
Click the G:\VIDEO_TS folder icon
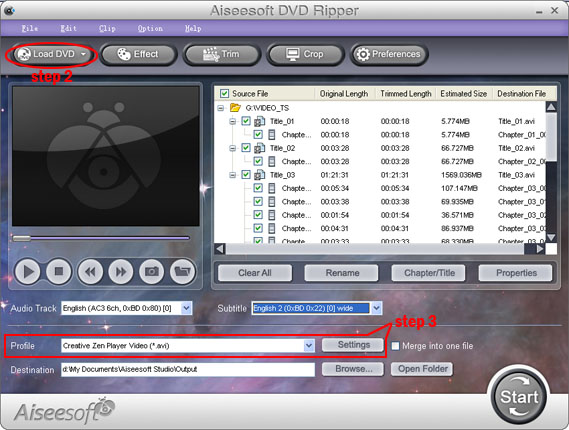point(235,108)
